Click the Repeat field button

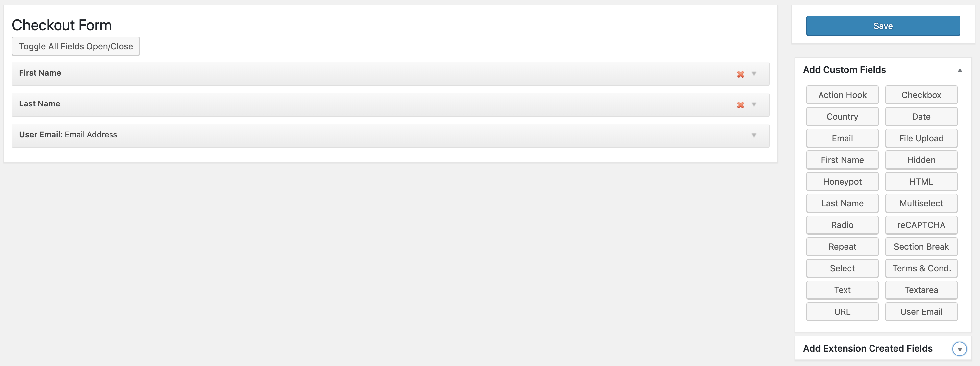(x=842, y=246)
